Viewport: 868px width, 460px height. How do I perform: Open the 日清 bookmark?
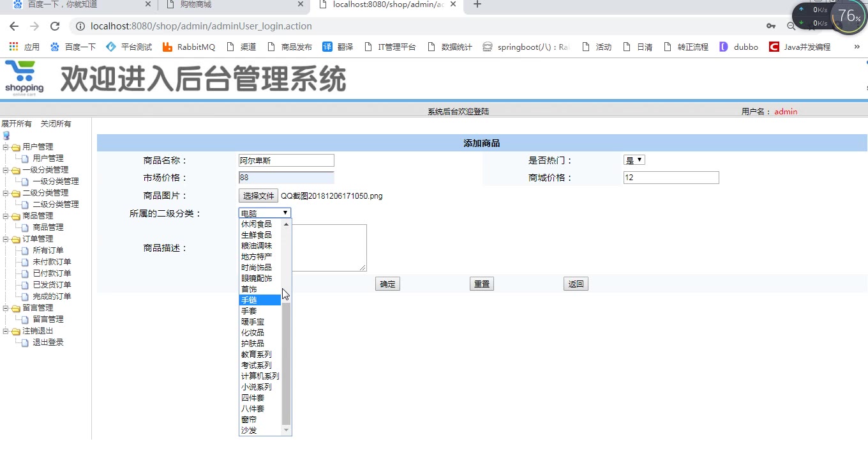pyautogui.click(x=638, y=47)
